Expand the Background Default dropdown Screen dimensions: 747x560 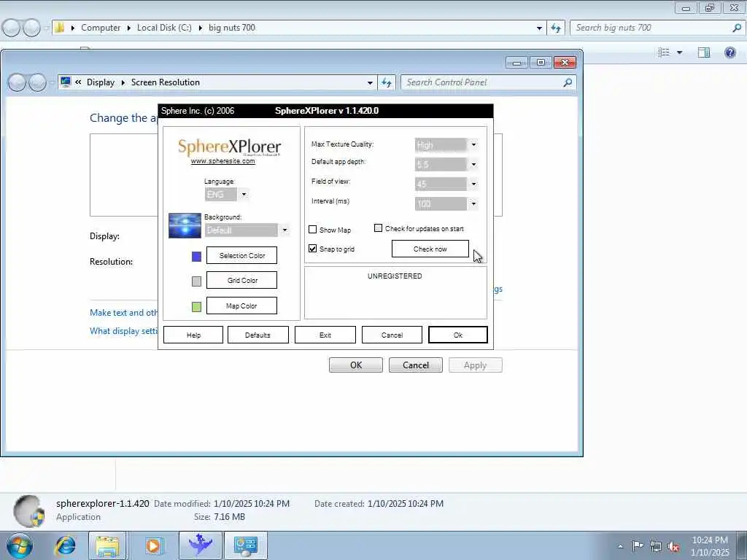[285, 230]
